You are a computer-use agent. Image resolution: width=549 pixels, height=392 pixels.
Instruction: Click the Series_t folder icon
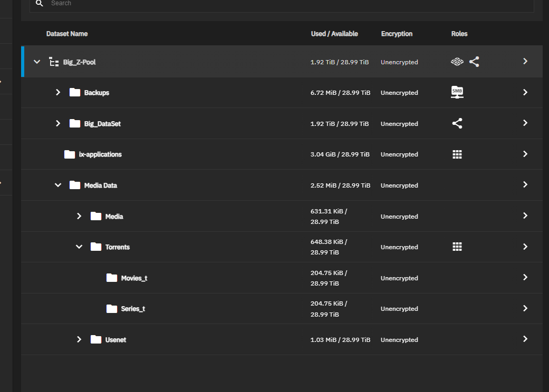[112, 309]
